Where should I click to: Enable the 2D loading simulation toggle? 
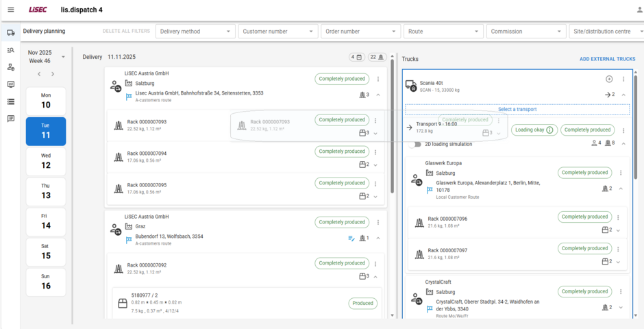coord(415,145)
